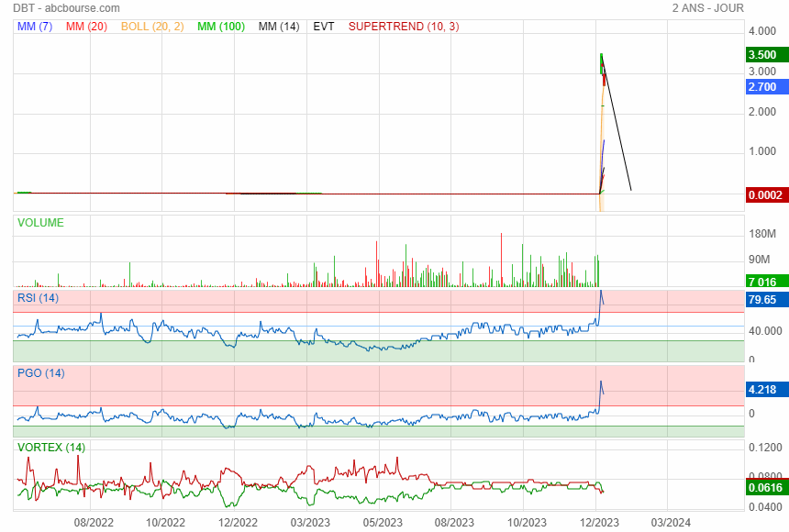789x532 pixels.
Task: Click the 4.218 PGO value tag
Action: point(767,390)
